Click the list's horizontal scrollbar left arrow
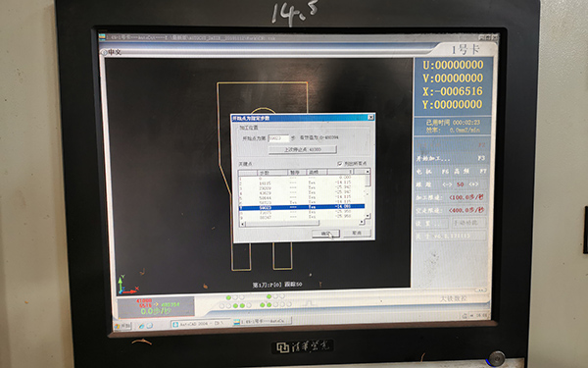The height and width of the screenshot is (368, 588). coord(242,224)
